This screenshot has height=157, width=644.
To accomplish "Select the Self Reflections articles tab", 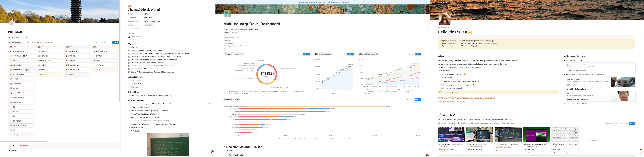I will pos(463,123).
